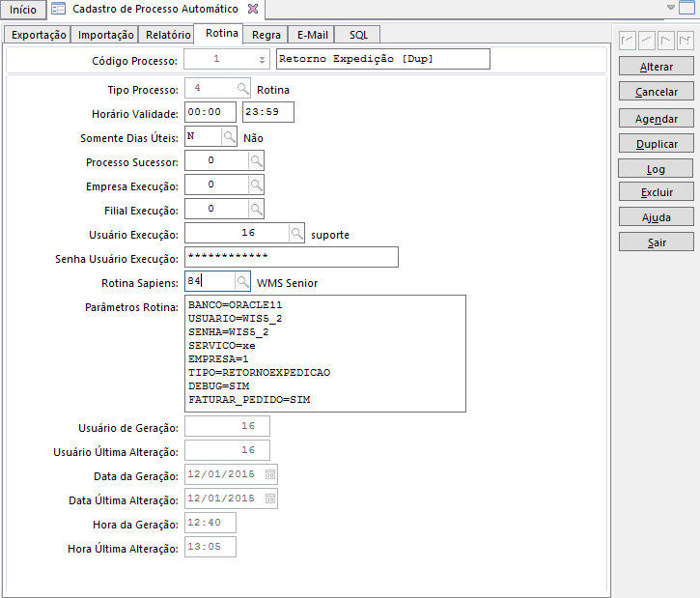Click Rotina Sapiens search magnifier
700x598 pixels.
point(243,281)
